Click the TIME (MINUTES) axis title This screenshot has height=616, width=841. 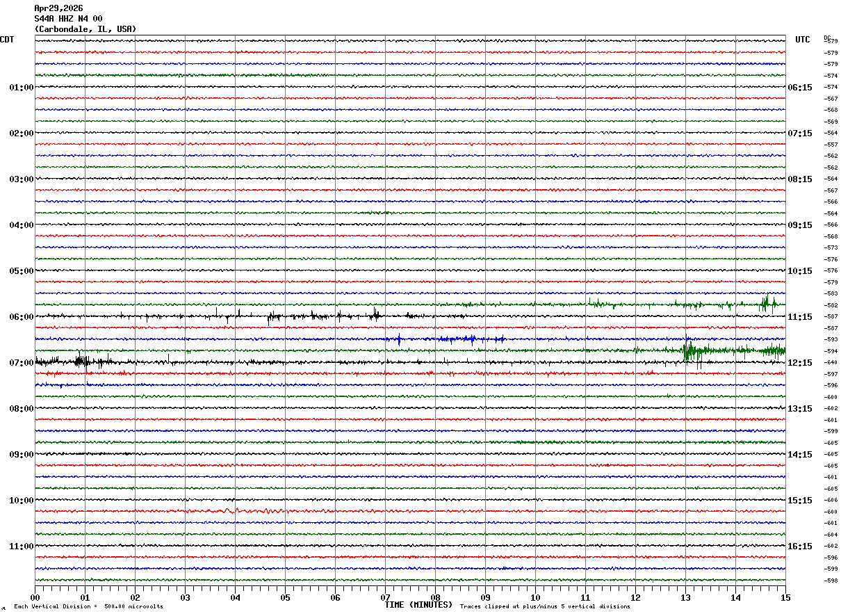click(x=418, y=605)
